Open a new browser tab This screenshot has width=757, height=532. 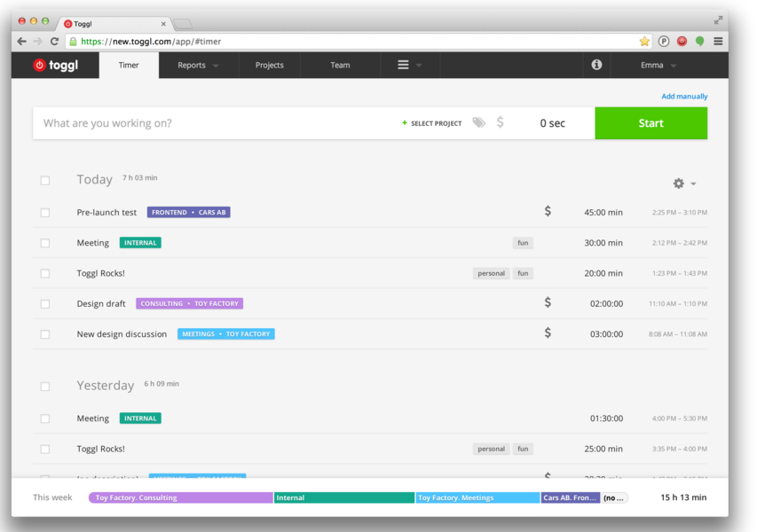(x=183, y=24)
